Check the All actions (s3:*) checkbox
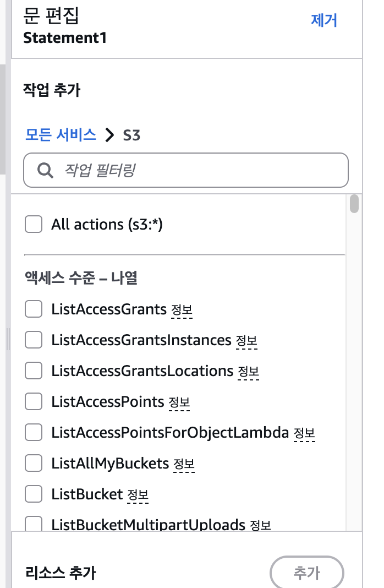 point(34,225)
